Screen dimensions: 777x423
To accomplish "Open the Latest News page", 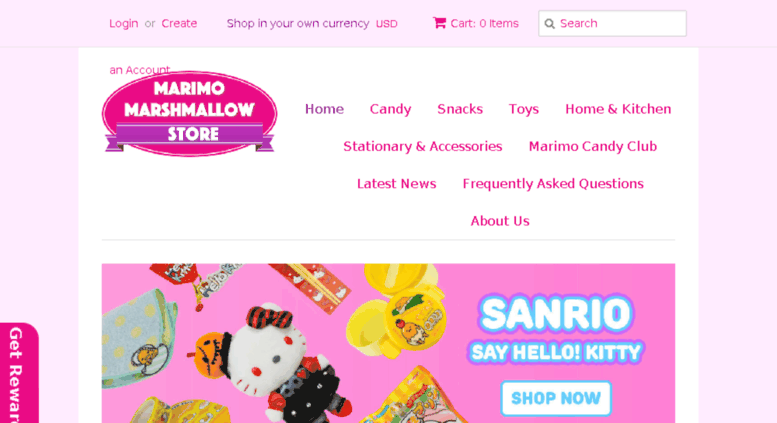I will 396,184.
